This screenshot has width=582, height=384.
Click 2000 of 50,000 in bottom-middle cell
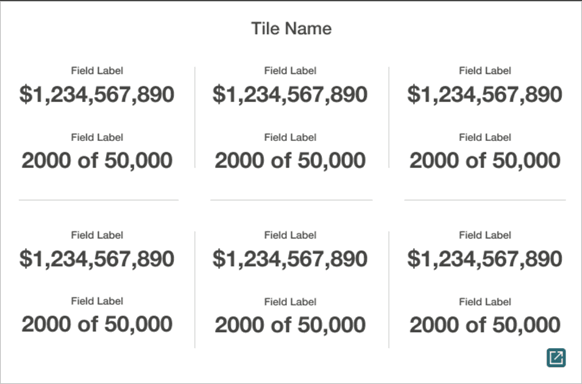point(290,325)
